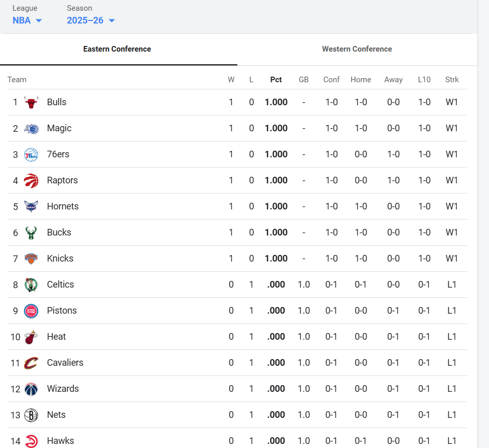Switch to Western Conference tab

tap(357, 49)
